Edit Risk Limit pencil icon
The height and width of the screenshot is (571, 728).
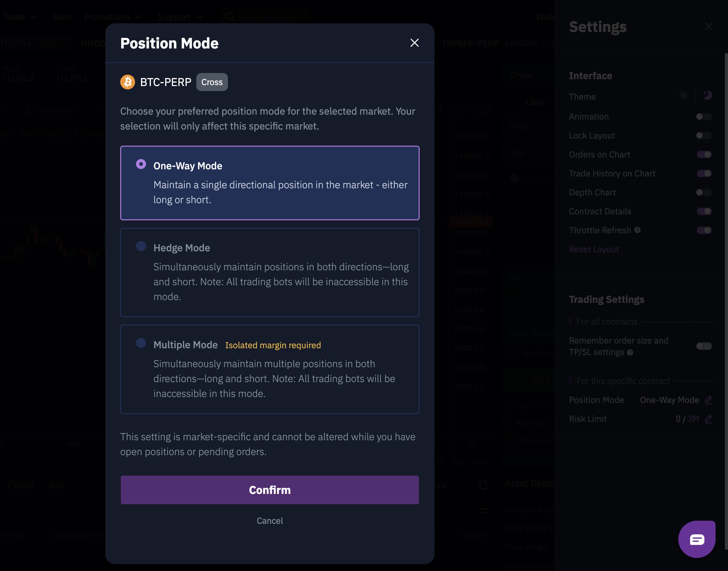708,419
